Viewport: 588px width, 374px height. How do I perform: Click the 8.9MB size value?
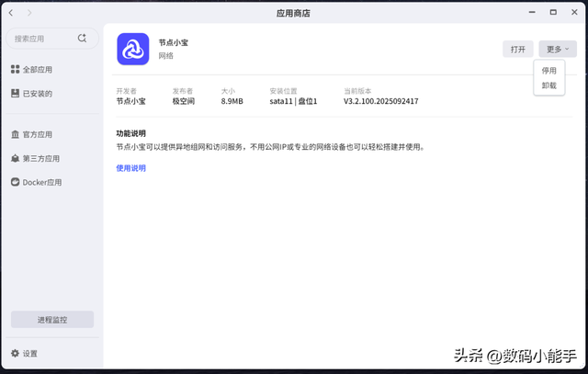pos(232,101)
